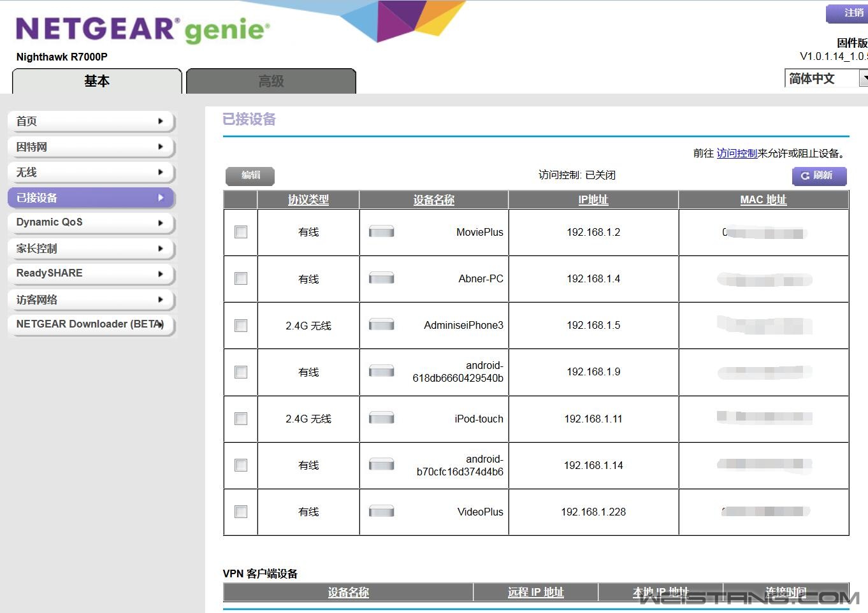Expand the 因特网 menu arrow
Screen dimensions: 868x613
(161, 147)
